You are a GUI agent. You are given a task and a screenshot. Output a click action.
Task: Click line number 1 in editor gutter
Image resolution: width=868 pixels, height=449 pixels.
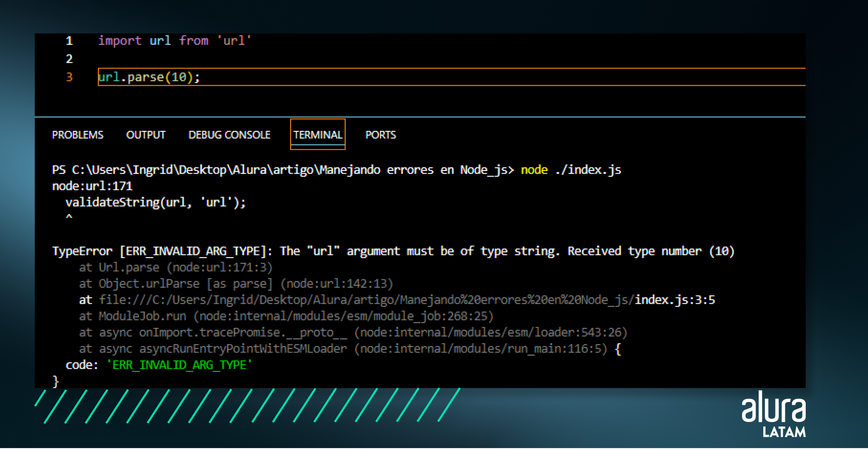69,41
